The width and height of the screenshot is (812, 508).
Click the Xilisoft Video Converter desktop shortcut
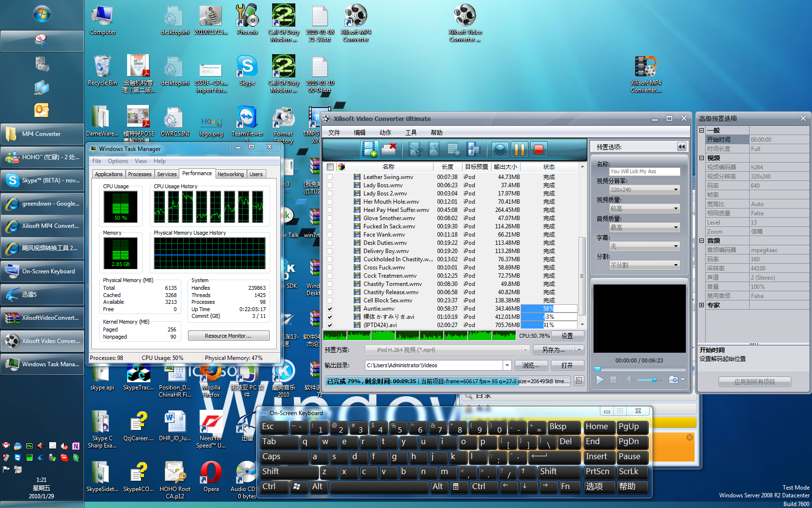tap(465, 23)
